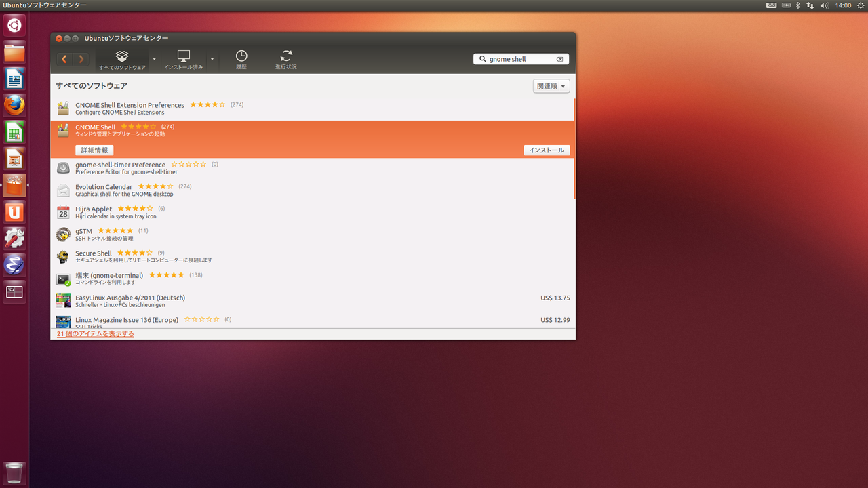Screen dimensions: 868x488
Task: Click the Ubuntu Software Center launcher icon
Action: (x=14, y=185)
